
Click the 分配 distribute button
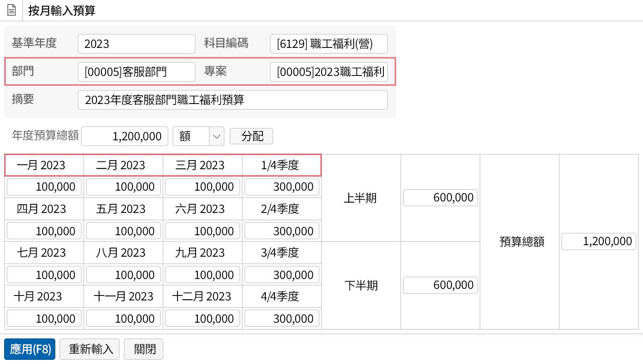251,136
